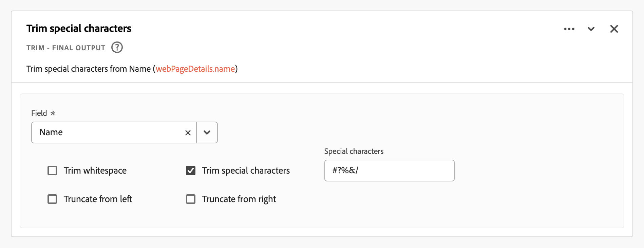Screen dimensions: 644x248
Task: Click the Field label above the combo box
Action: (39, 113)
